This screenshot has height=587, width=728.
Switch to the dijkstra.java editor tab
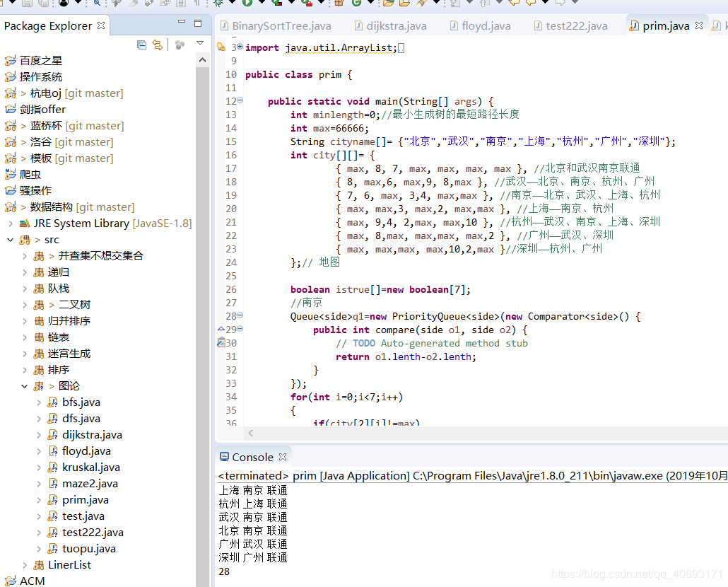pyautogui.click(x=390, y=26)
